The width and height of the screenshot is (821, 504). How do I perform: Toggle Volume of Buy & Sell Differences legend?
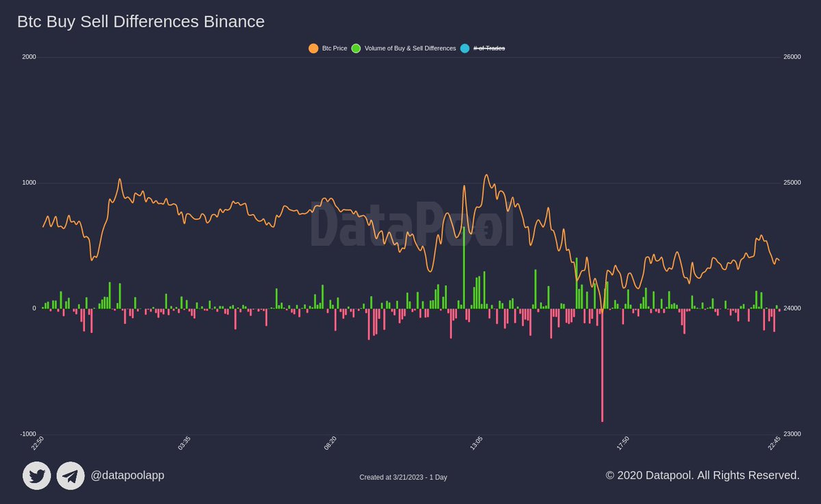404,49
